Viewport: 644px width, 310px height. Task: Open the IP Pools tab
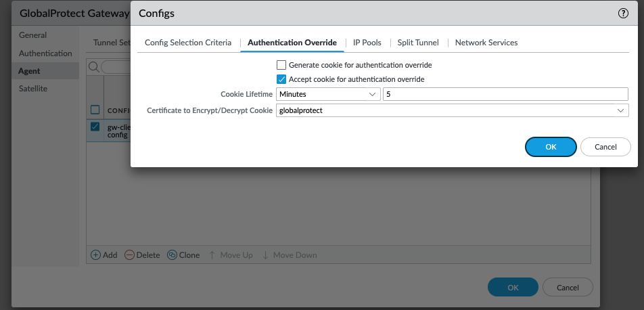(x=367, y=43)
